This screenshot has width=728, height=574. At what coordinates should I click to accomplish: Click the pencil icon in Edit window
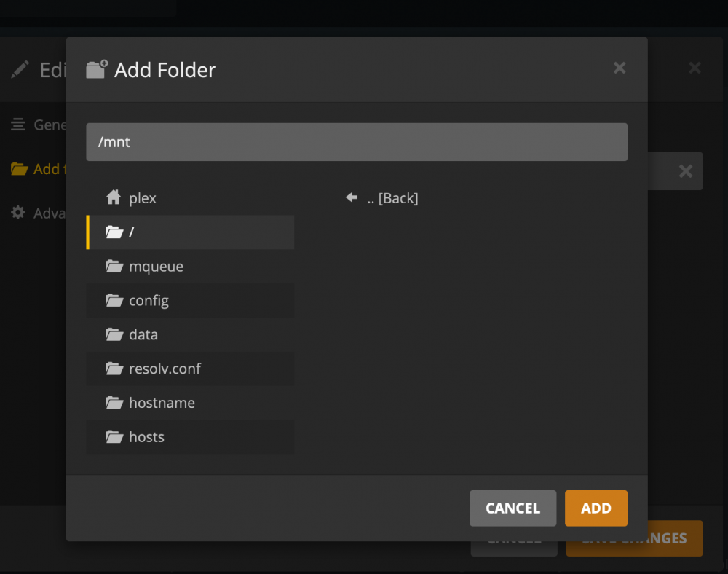pos(20,70)
